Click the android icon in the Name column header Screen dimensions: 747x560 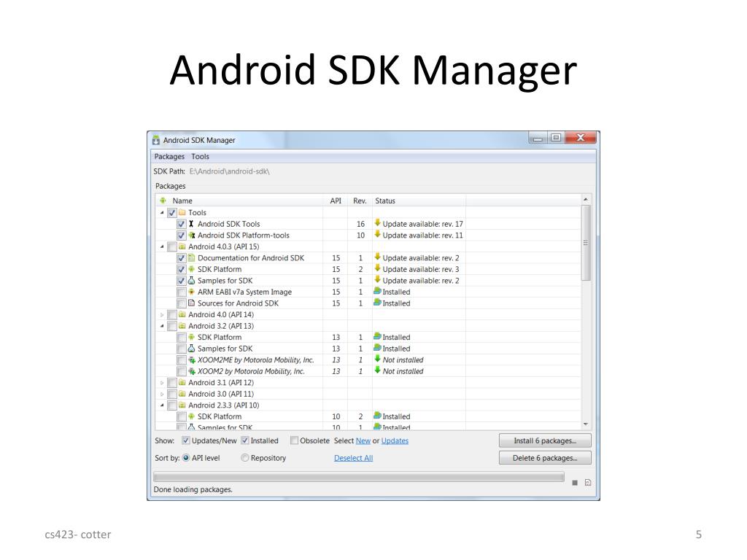point(163,201)
